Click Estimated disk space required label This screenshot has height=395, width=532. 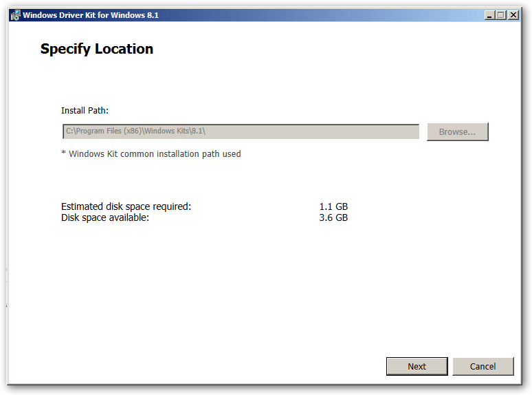tap(126, 206)
